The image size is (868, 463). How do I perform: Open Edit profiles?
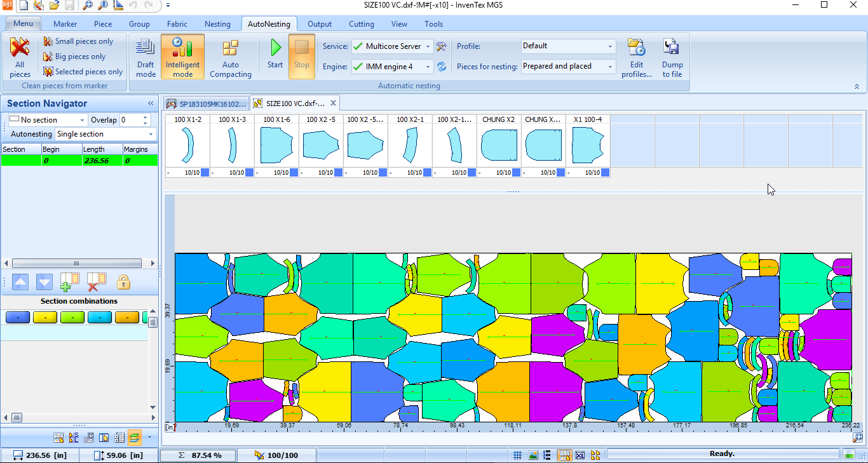[637, 57]
